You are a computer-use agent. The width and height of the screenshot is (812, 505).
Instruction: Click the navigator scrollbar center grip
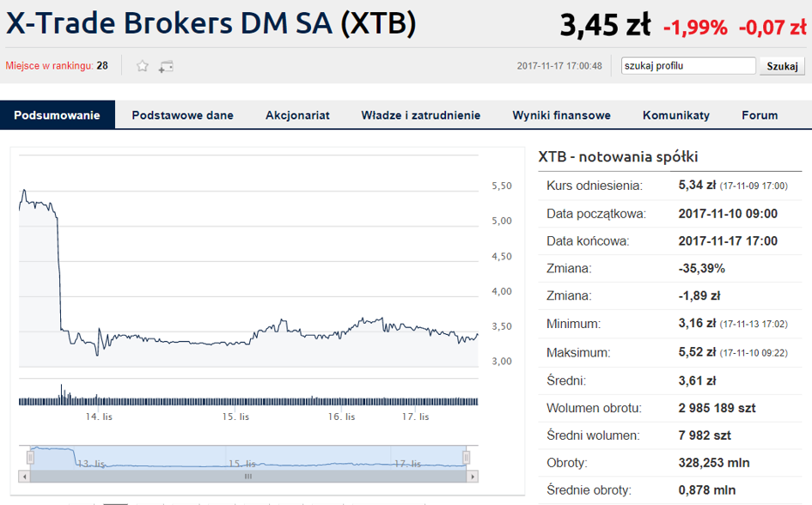click(248, 477)
